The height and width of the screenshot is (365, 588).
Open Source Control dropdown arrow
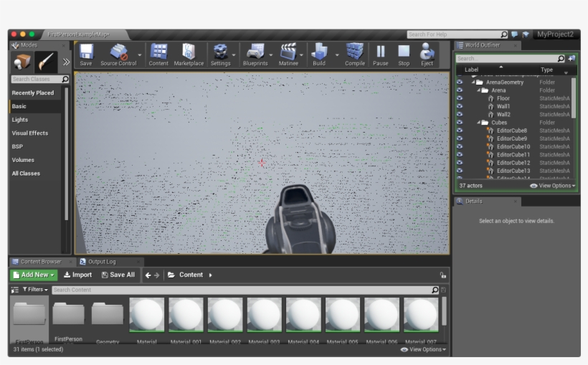140,54
